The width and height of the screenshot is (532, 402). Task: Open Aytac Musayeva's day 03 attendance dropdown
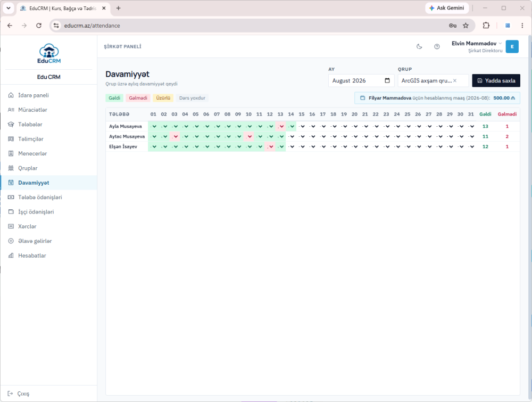click(x=174, y=136)
